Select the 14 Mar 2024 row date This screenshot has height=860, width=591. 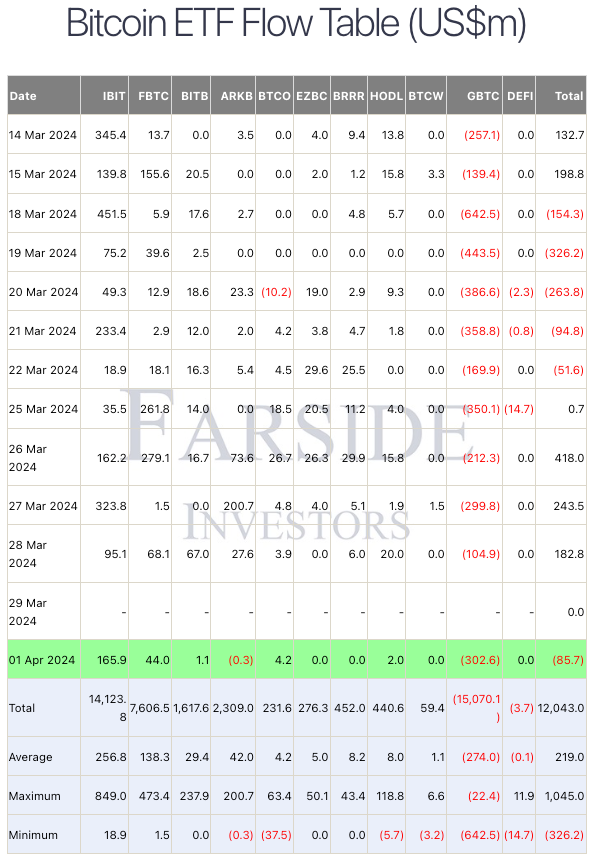(x=44, y=134)
